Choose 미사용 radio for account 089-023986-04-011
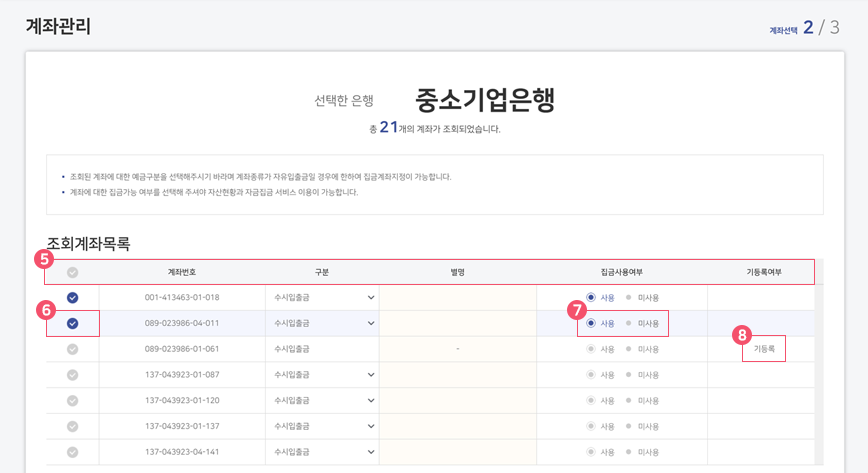Image resolution: width=868 pixels, height=473 pixels. (x=629, y=324)
